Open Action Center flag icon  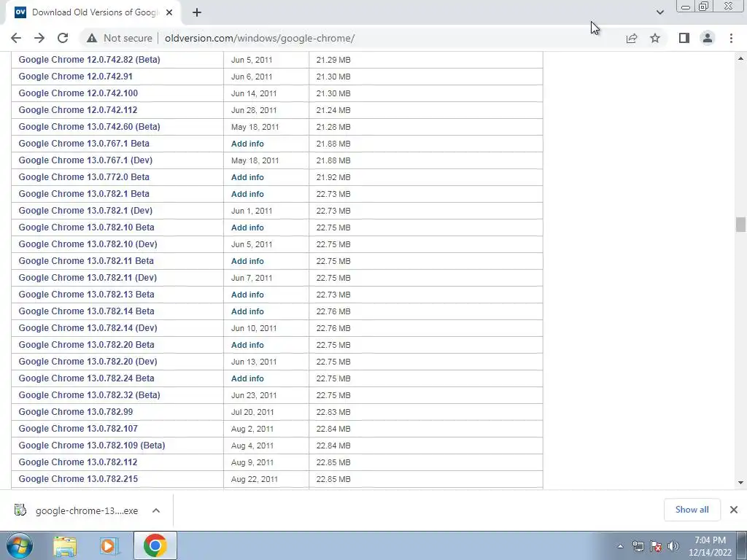656,546
